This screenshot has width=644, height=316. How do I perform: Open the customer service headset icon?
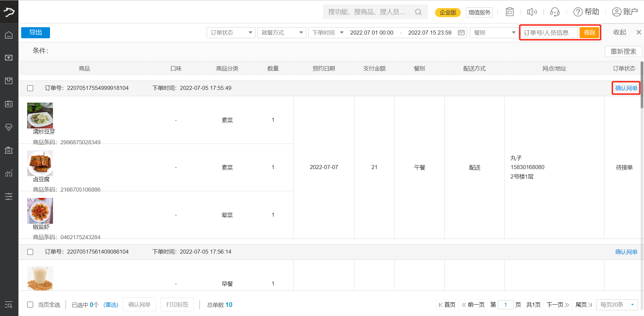555,12
